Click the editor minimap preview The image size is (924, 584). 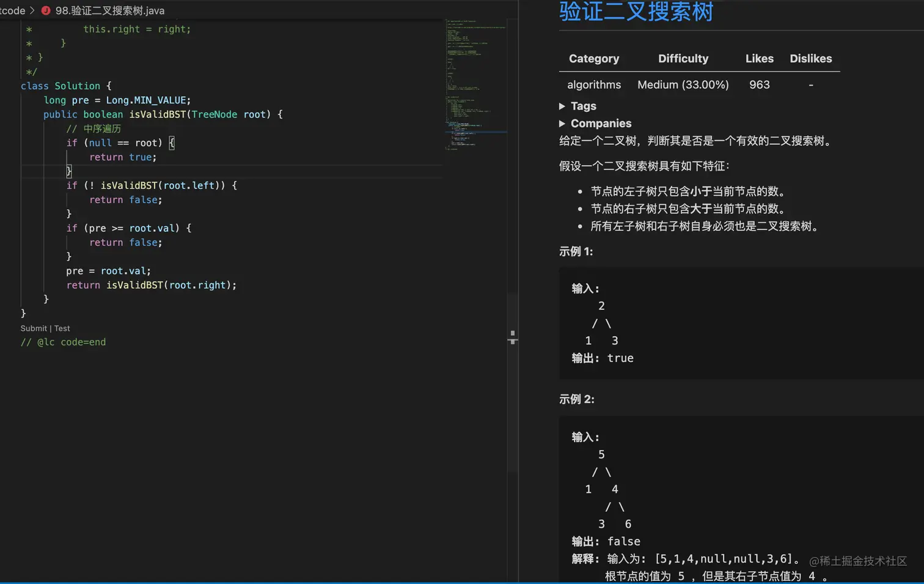coord(475,84)
